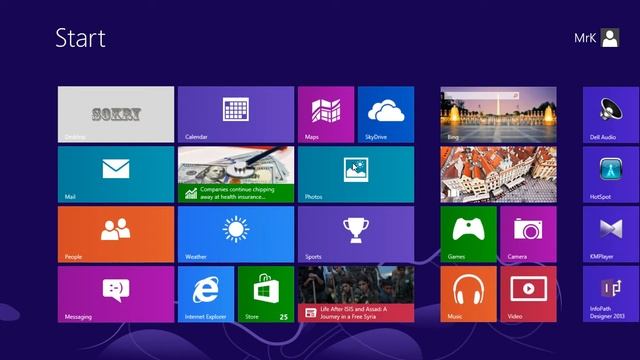Open InfoPath Designer 2013 tile
640x360 pixels.
click(x=611, y=294)
